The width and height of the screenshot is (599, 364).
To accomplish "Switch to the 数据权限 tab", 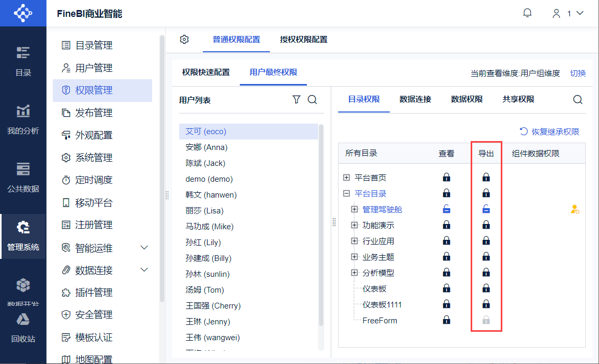I will [467, 99].
